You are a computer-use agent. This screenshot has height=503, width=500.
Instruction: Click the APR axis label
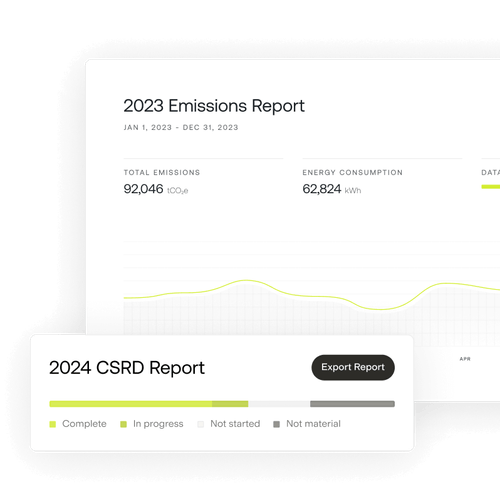(465, 359)
